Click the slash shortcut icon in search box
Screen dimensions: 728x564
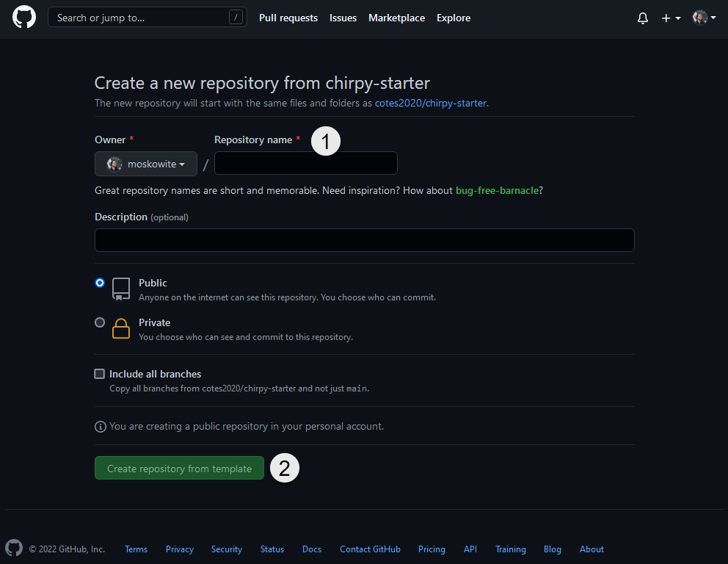coord(236,18)
